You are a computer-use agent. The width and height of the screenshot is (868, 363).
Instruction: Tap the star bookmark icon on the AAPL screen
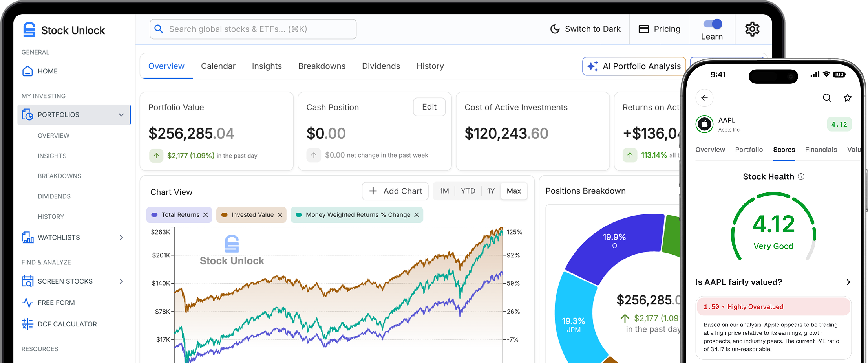[848, 98]
